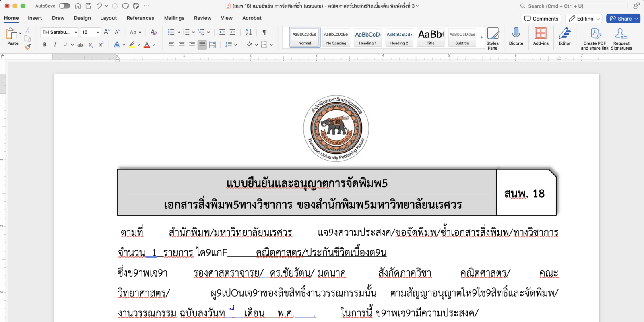The height and width of the screenshot is (322, 644).
Task: Click the bullet list icon
Action: [171, 32]
